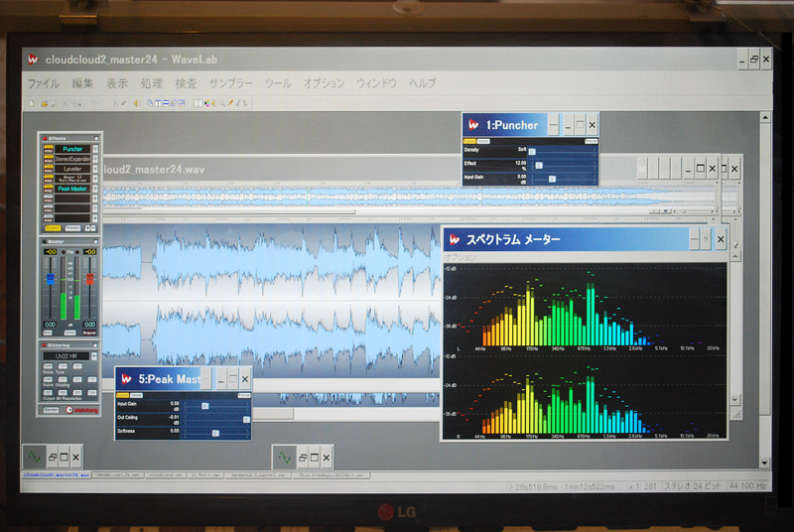Click the help question button of Spectrum Meter
Screen dimensions: 794x532
(706, 239)
